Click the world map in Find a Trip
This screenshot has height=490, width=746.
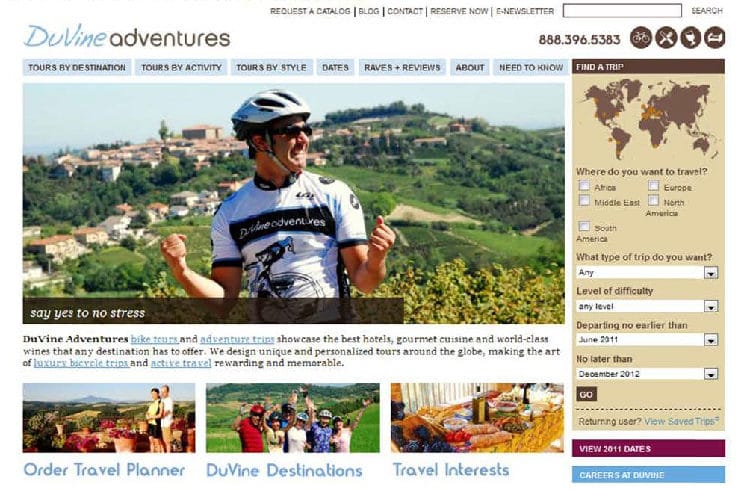(x=648, y=119)
